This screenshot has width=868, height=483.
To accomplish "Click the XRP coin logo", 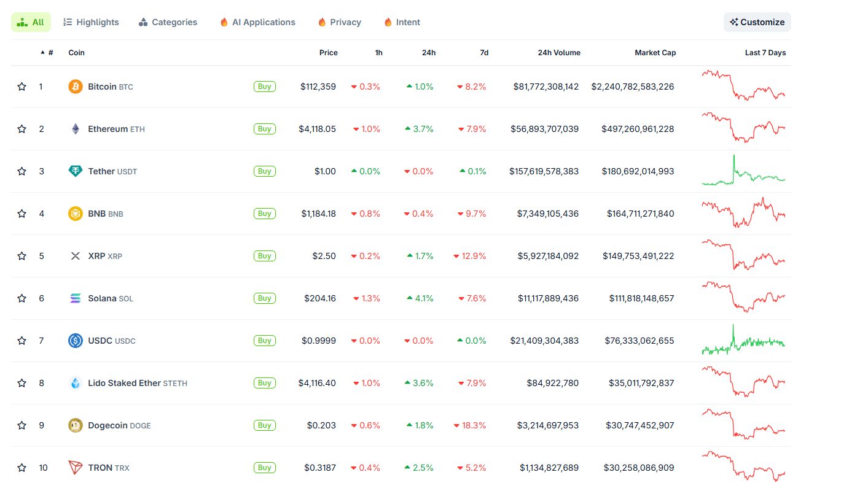I will 75,256.
